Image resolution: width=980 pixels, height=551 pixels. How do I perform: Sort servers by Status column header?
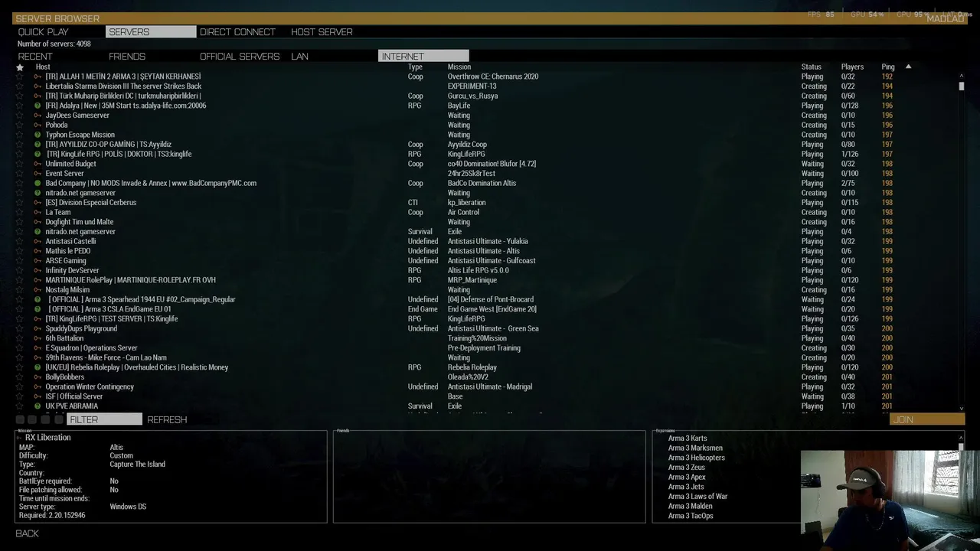(812, 67)
